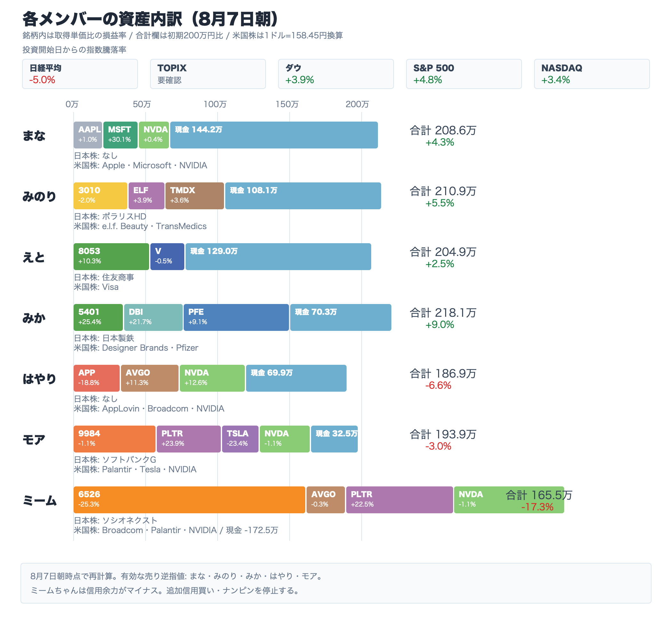Select the 現金 144.2万 cash bar

click(x=274, y=135)
